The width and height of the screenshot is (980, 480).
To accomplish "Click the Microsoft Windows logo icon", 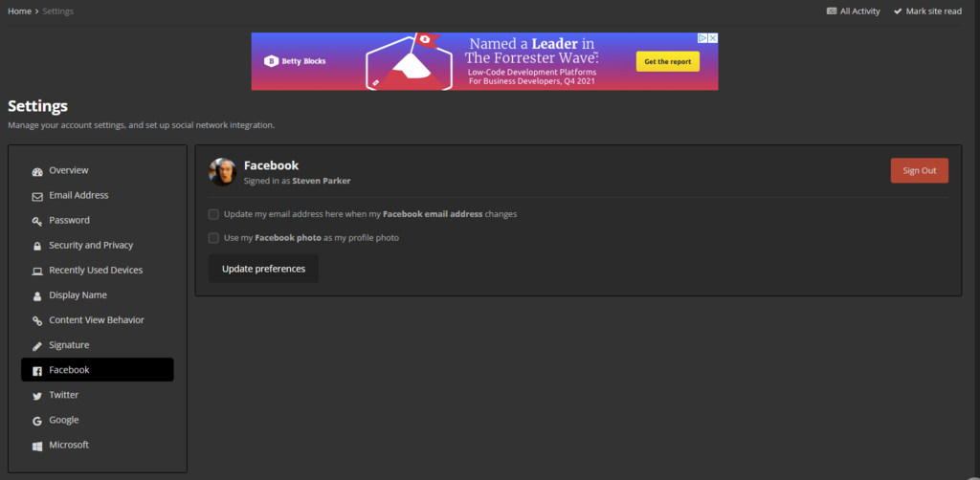I will click(37, 447).
